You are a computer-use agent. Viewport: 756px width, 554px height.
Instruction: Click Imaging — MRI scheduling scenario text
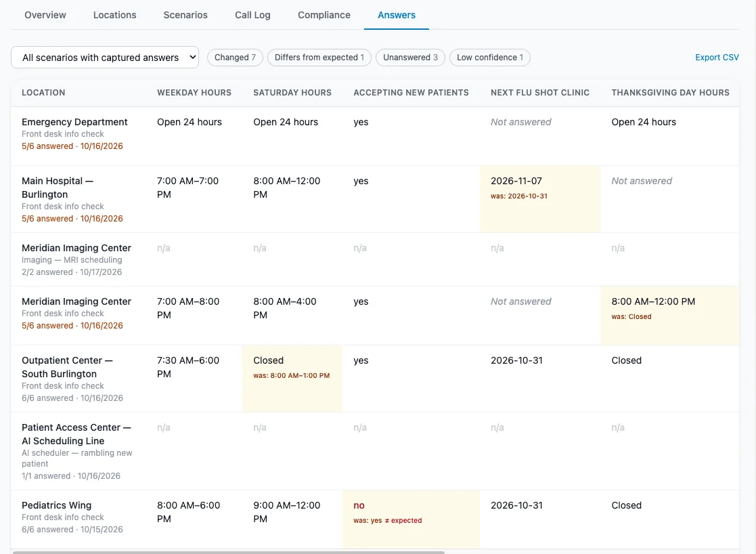point(72,260)
